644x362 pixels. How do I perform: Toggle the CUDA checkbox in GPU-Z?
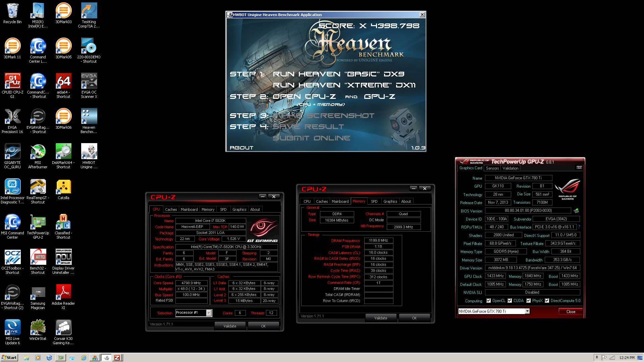point(510,301)
